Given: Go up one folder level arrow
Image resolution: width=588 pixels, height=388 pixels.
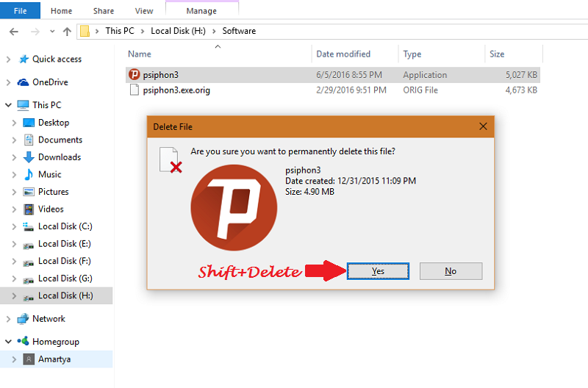Looking at the screenshot, I should 67,32.
